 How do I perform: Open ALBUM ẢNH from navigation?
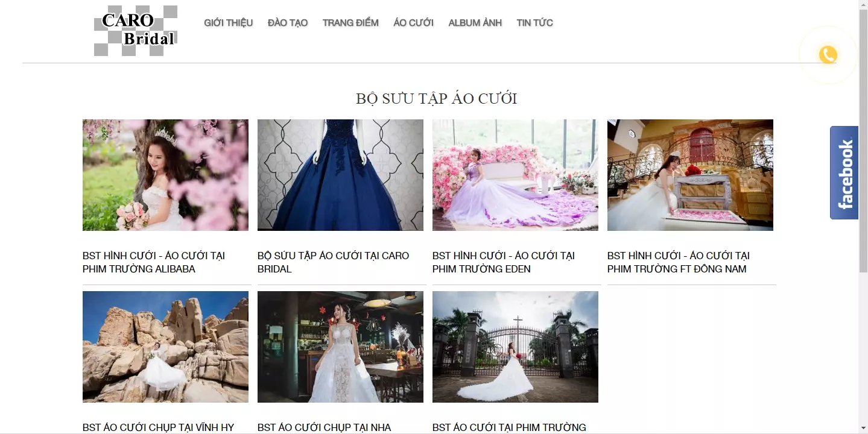475,23
